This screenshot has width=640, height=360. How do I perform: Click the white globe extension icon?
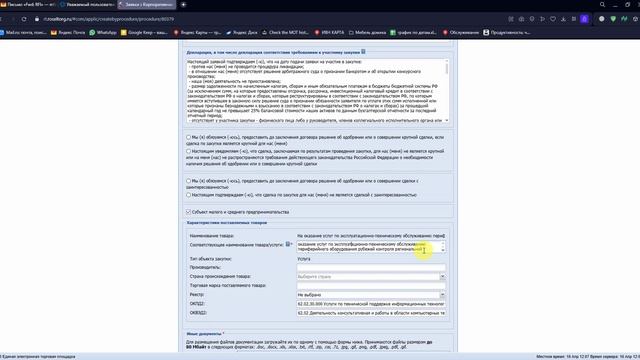point(602,19)
